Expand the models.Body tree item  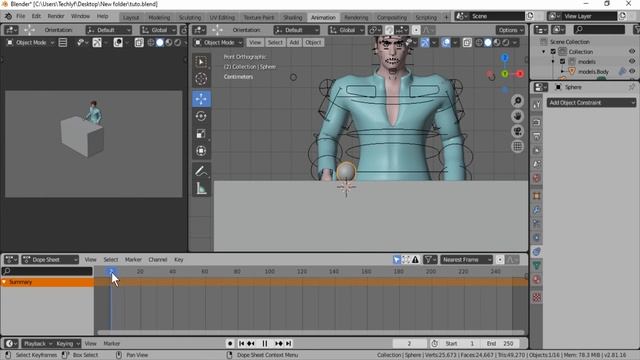click(x=562, y=71)
